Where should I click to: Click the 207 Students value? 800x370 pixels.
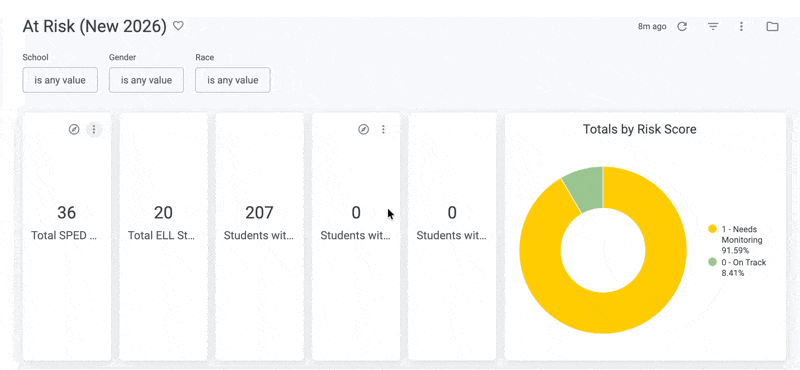(259, 213)
